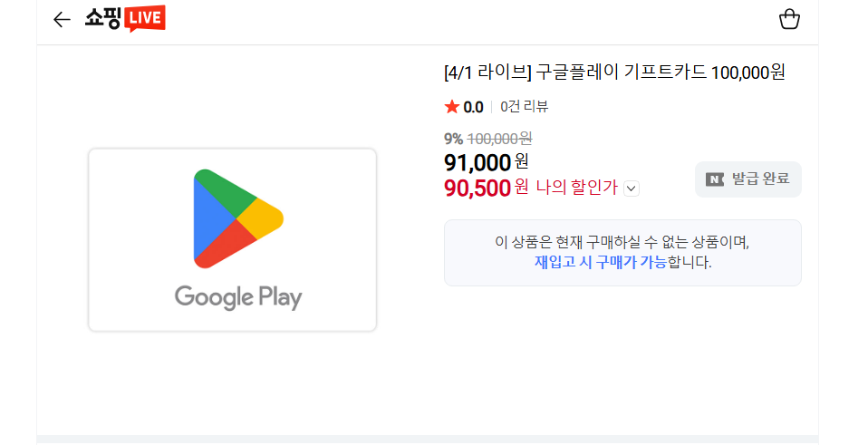868x445 pixels.
Task: Click the 나의 할인가 label
Action: (576, 188)
